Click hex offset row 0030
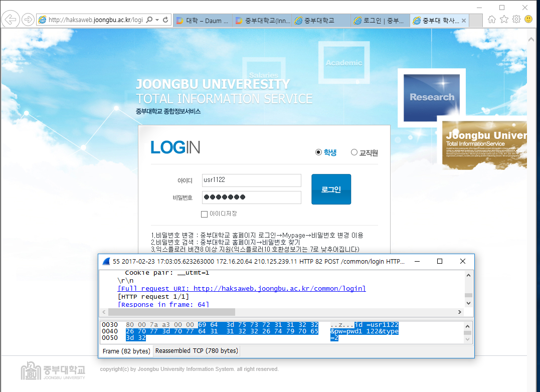 110,325
